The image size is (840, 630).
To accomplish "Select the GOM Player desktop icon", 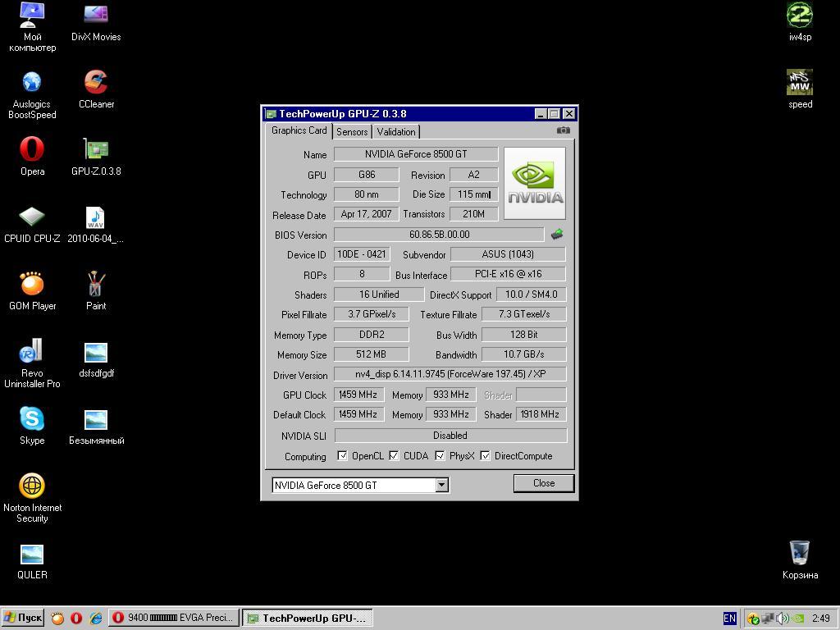I will 32,285.
